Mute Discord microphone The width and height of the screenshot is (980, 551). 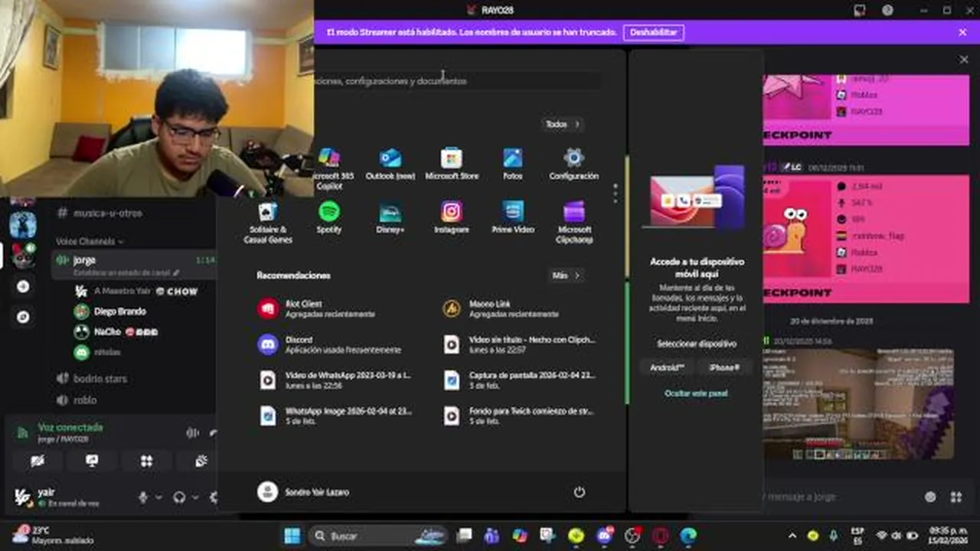coord(142,497)
